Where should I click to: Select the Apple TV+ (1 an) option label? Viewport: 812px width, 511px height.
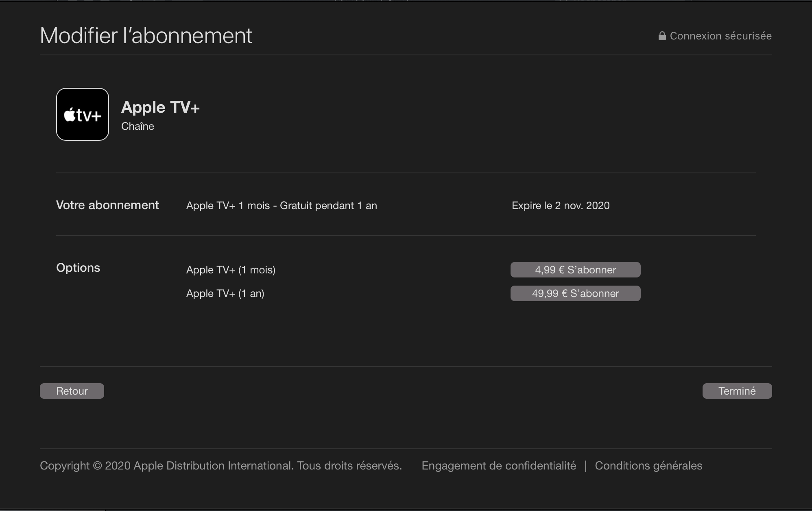pos(225,293)
